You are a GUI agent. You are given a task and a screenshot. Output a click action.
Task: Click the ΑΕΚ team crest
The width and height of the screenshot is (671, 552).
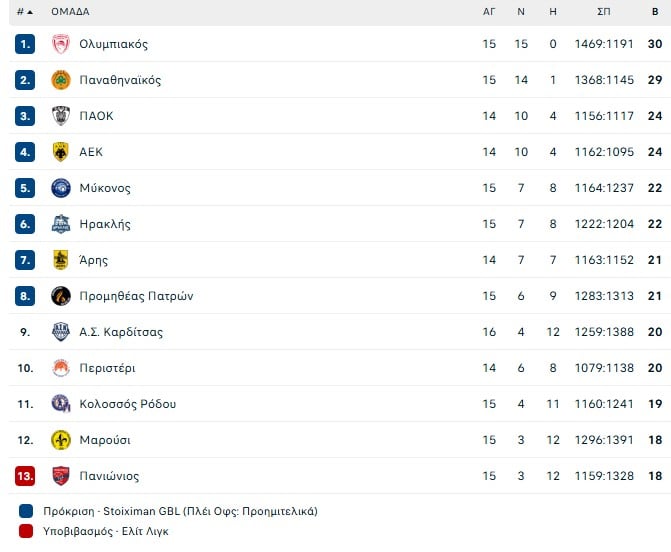coord(61,152)
